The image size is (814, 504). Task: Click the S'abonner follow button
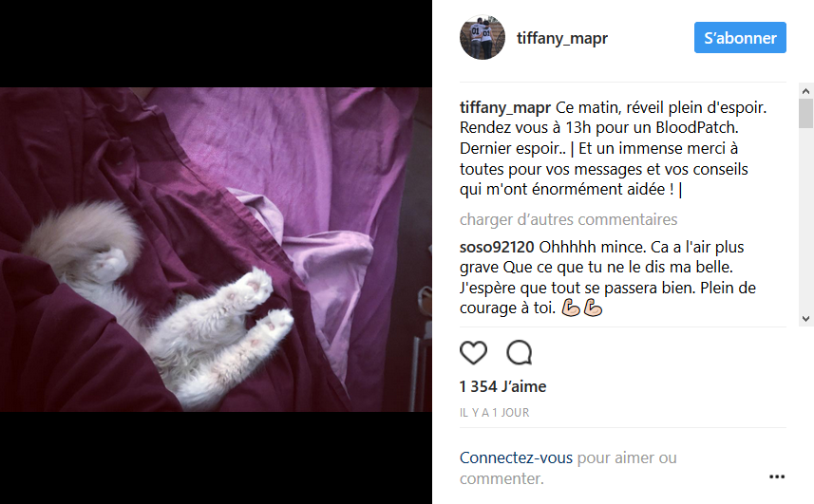pyautogui.click(x=740, y=37)
